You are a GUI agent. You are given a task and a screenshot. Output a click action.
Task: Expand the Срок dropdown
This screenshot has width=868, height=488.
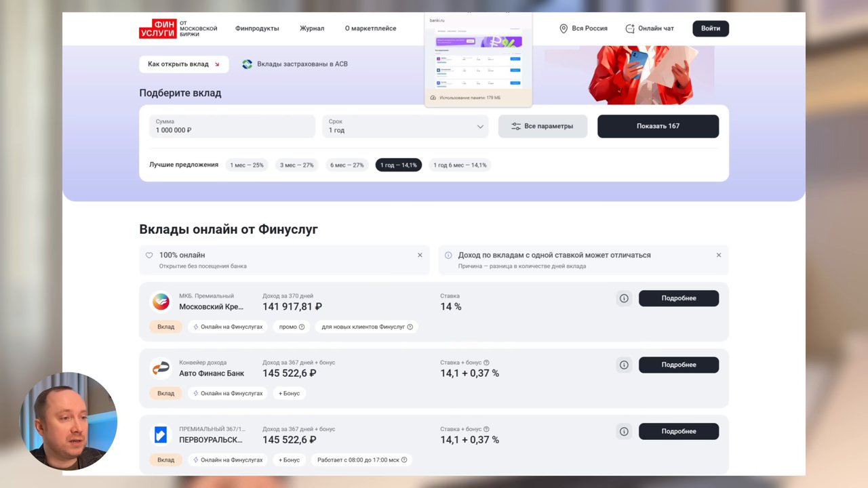tap(405, 126)
